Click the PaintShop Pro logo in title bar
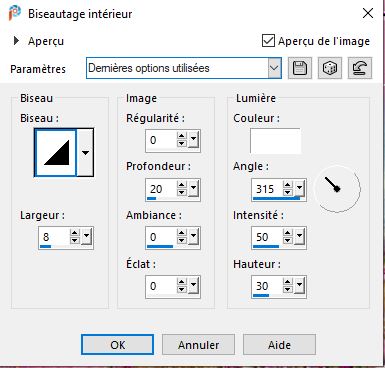The width and height of the screenshot is (385, 368). point(14,13)
